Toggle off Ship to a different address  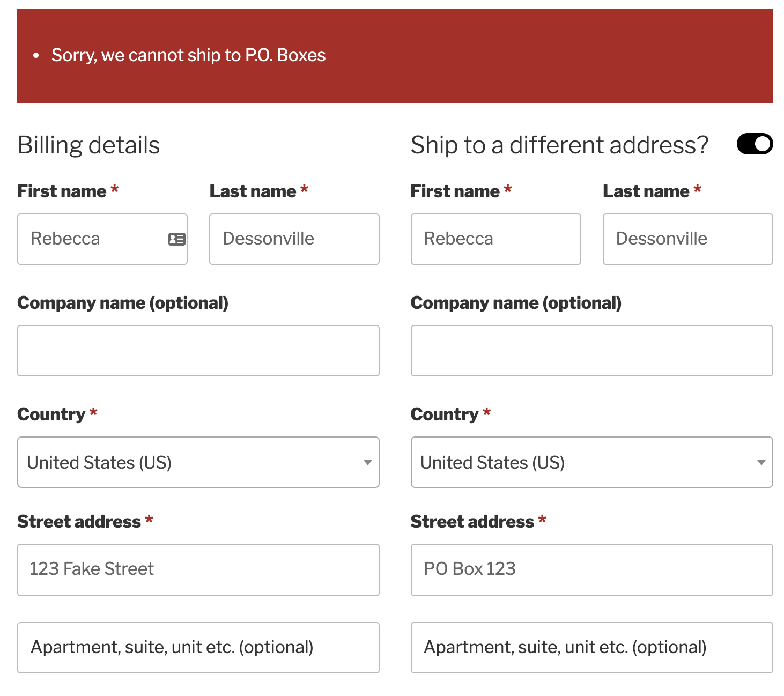point(755,144)
